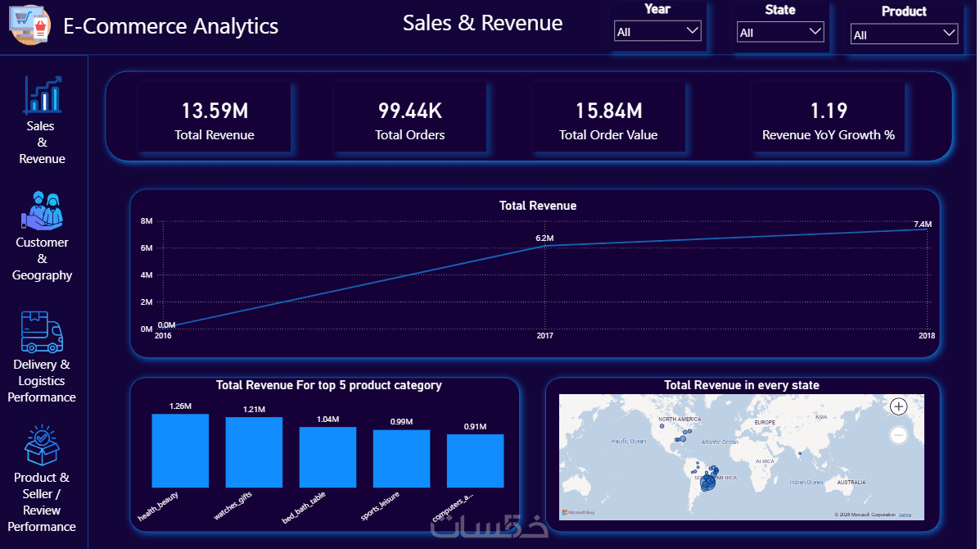The height and width of the screenshot is (549, 980).
Task: Open the Product & Seller review box icon
Action: click(x=42, y=445)
